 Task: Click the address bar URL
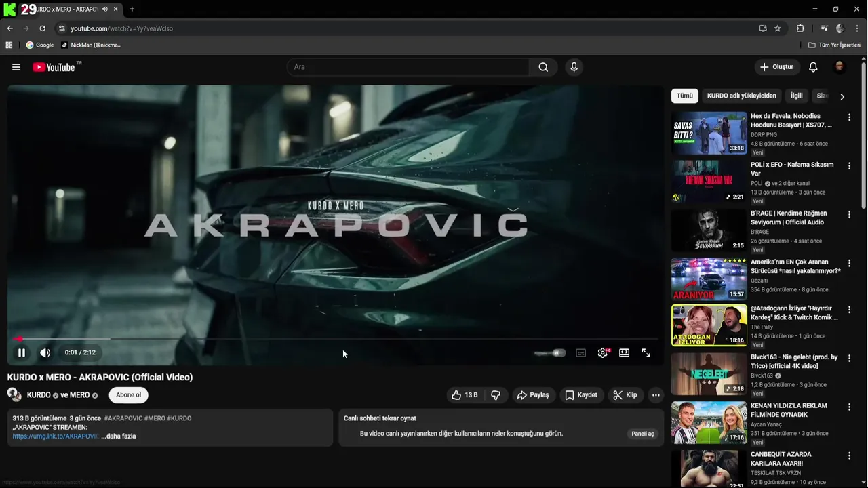(x=122, y=28)
